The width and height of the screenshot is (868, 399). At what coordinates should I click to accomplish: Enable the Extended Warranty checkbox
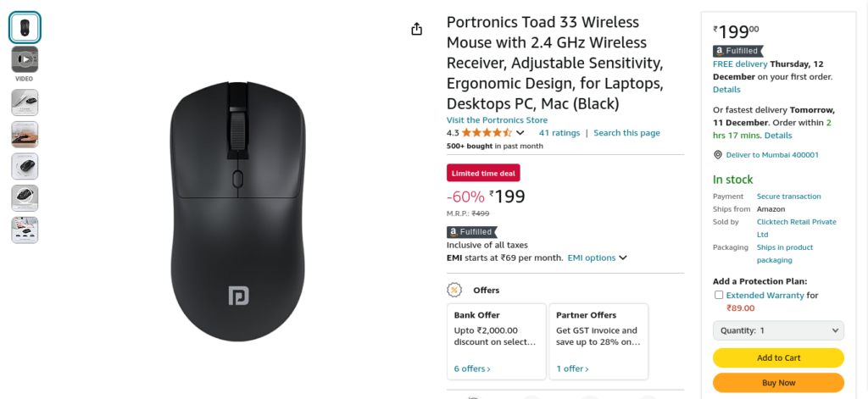click(719, 295)
